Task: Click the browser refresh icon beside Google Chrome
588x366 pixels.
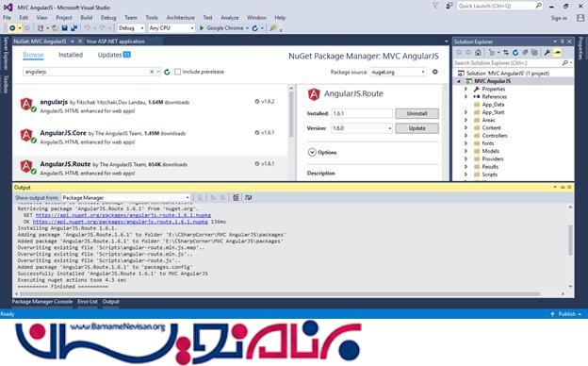Action: coord(255,28)
